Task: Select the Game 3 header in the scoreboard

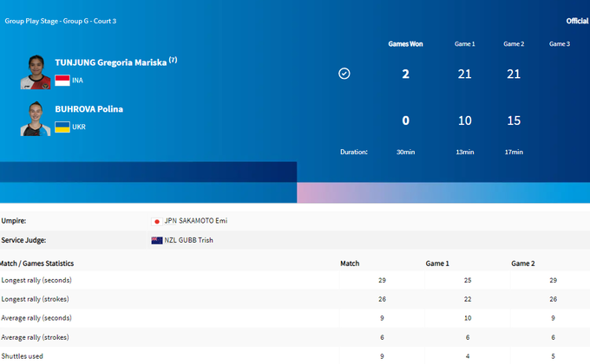Action: click(560, 43)
